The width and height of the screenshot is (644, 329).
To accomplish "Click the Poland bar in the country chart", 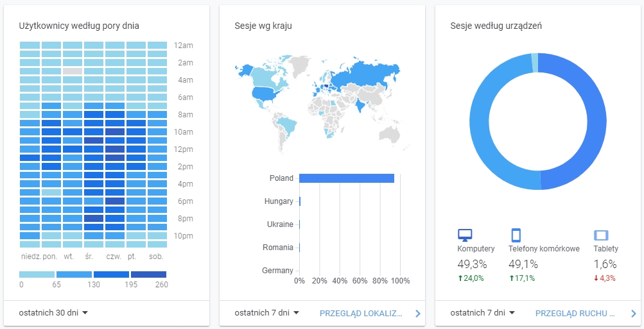I will click(347, 178).
